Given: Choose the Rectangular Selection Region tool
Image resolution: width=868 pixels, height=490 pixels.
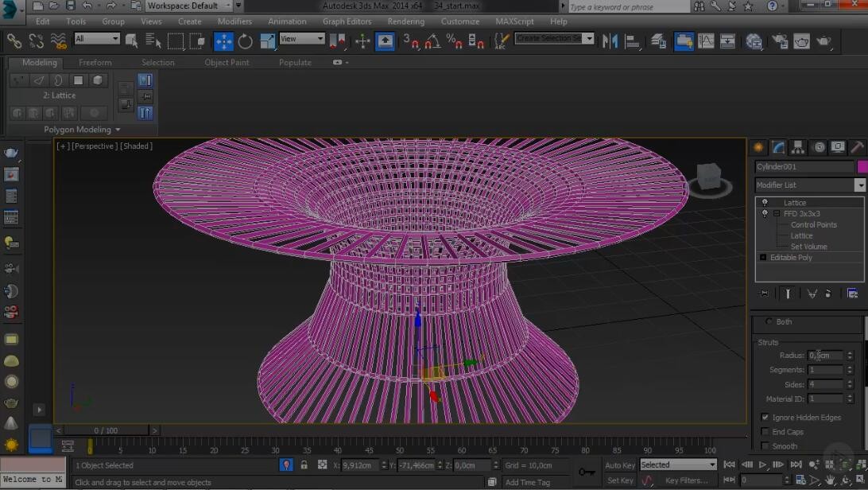Looking at the screenshot, I should (176, 41).
